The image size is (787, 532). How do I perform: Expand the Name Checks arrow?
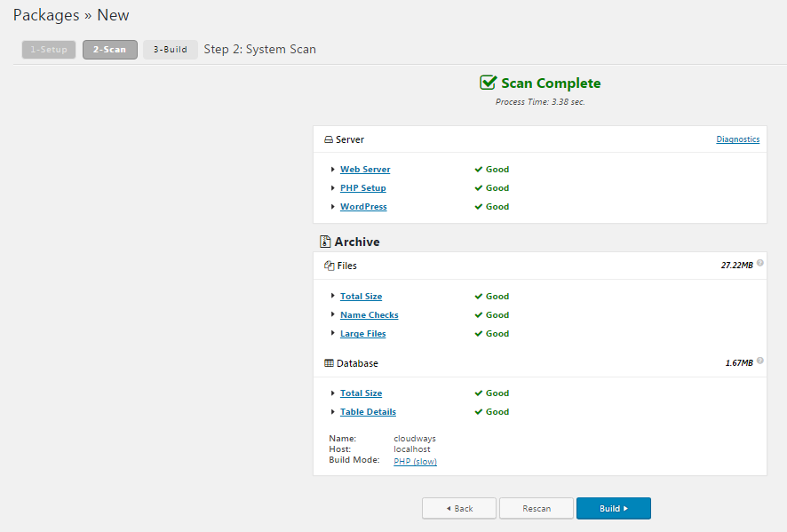coord(333,315)
